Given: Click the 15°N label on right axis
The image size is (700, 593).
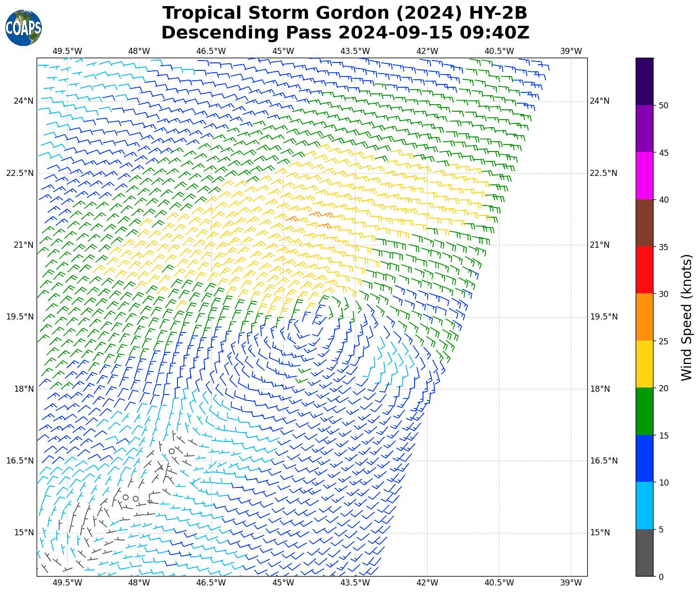Looking at the screenshot, I should coord(600,532).
